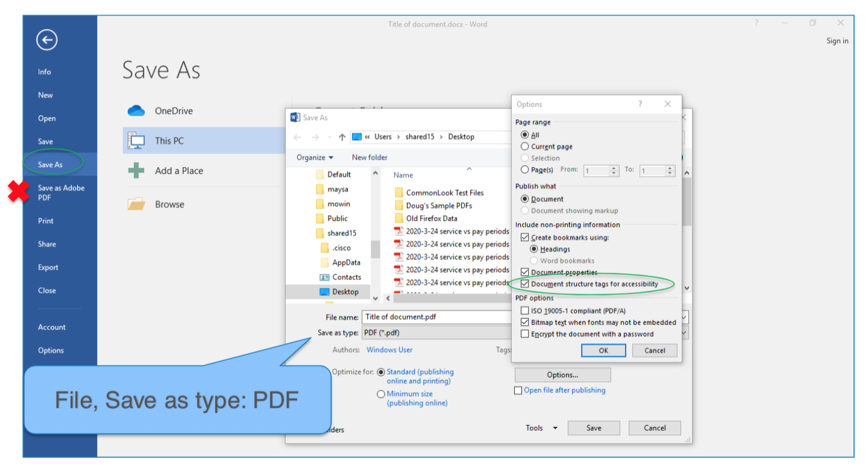Click the Browse folder icon
This screenshot has height=474, width=868.
(137, 204)
